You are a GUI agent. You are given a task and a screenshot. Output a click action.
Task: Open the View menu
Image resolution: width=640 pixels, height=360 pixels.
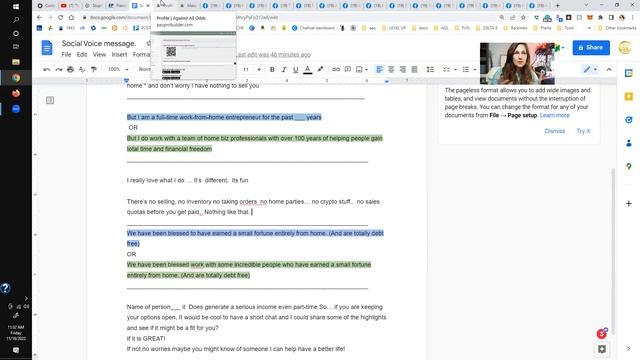[x=99, y=55]
